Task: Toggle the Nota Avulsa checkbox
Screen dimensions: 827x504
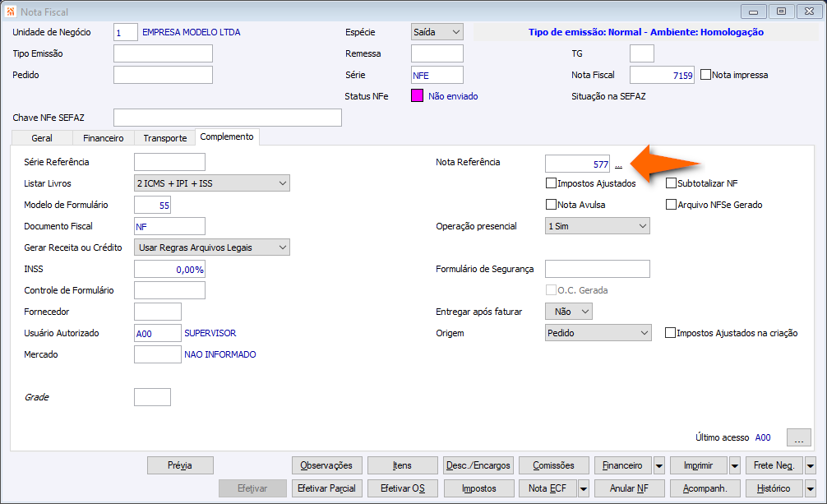Action: click(x=551, y=204)
